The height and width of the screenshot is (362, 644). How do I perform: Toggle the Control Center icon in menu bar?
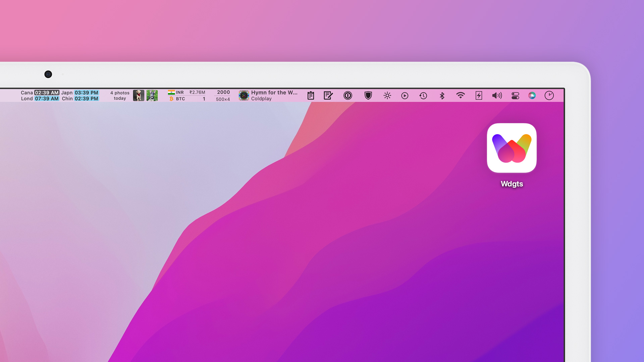tap(515, 95)
